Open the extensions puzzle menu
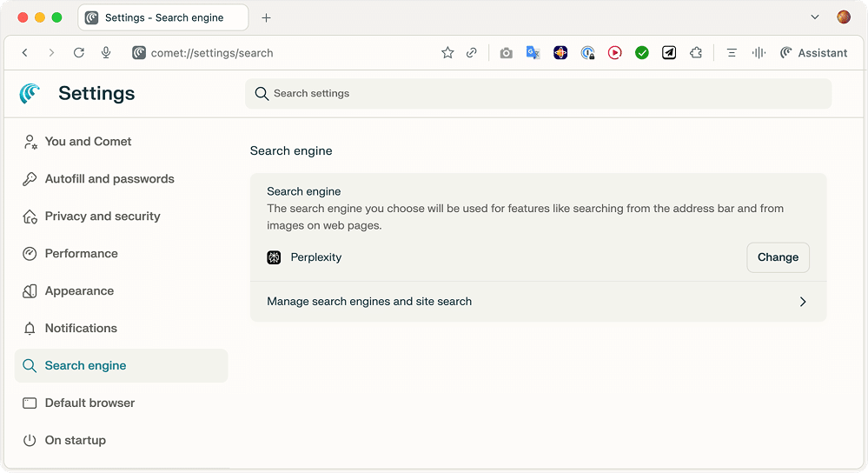Image resolution: width=868 pixels, height=473 pixels. 696,53
